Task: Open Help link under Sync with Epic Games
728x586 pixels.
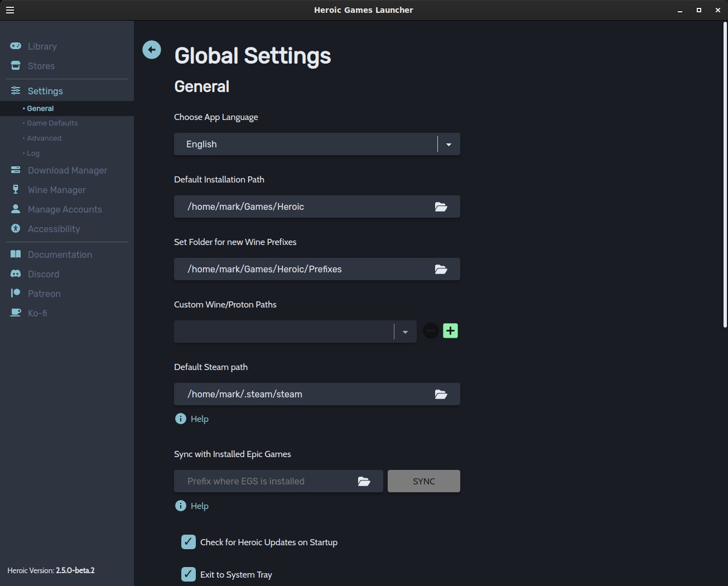Action: pyautogui.click(x=199, y=506)
